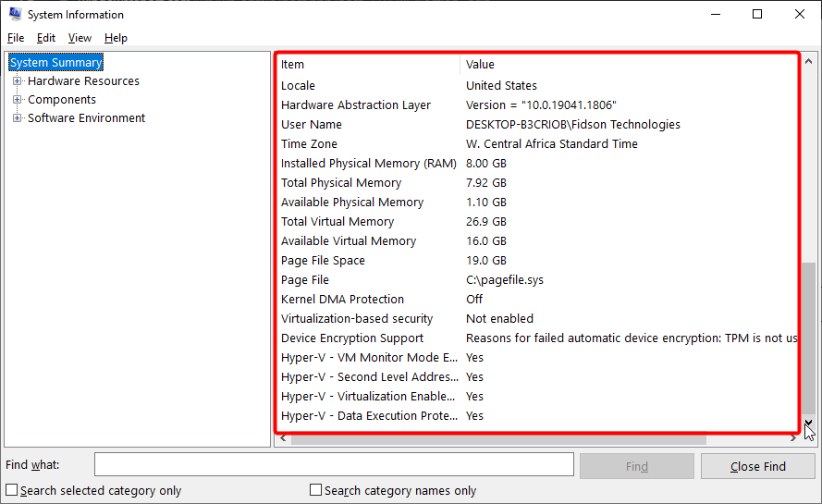822x504 pixels.
Task: Click the System Information app icon
Action: coord(15,14)
